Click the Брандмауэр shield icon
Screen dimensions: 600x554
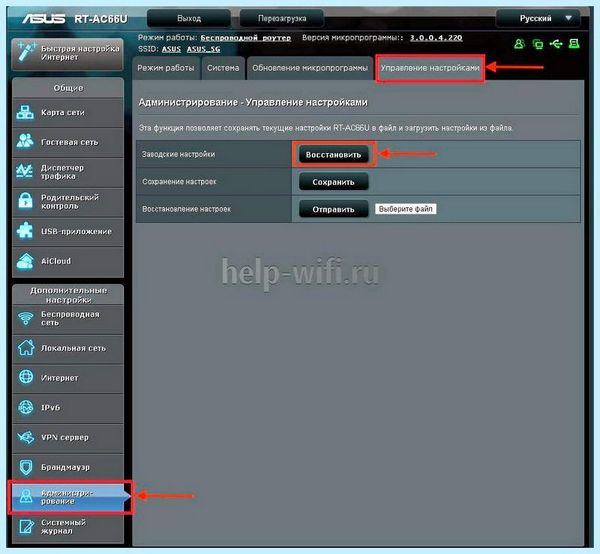pos(26,467)
